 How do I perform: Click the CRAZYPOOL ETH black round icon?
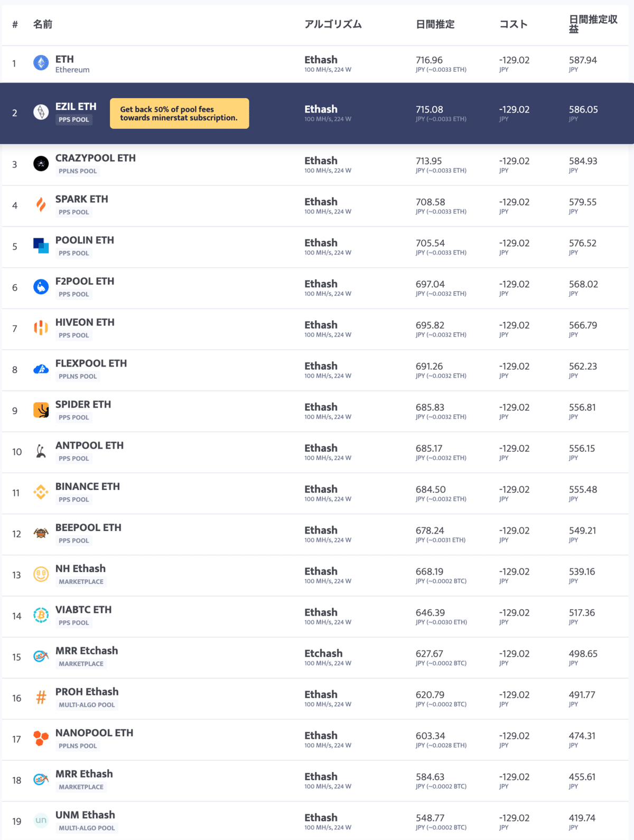click(41, 164)
